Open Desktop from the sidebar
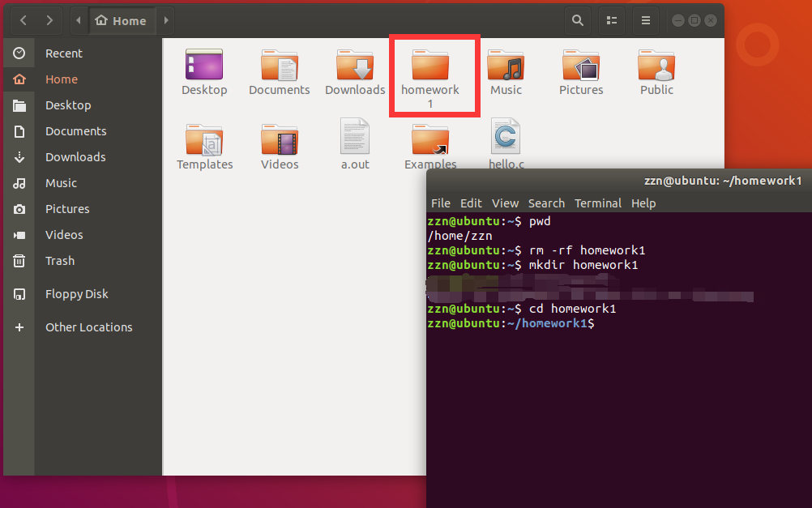 pos(83,105)
